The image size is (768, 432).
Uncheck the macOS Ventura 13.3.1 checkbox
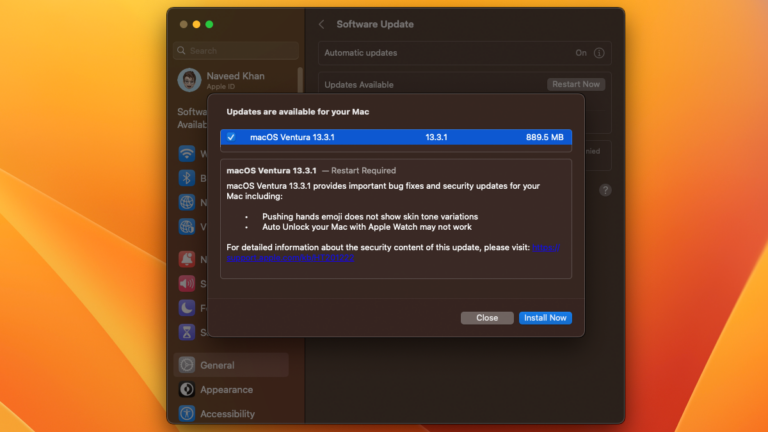coord(231,137)
